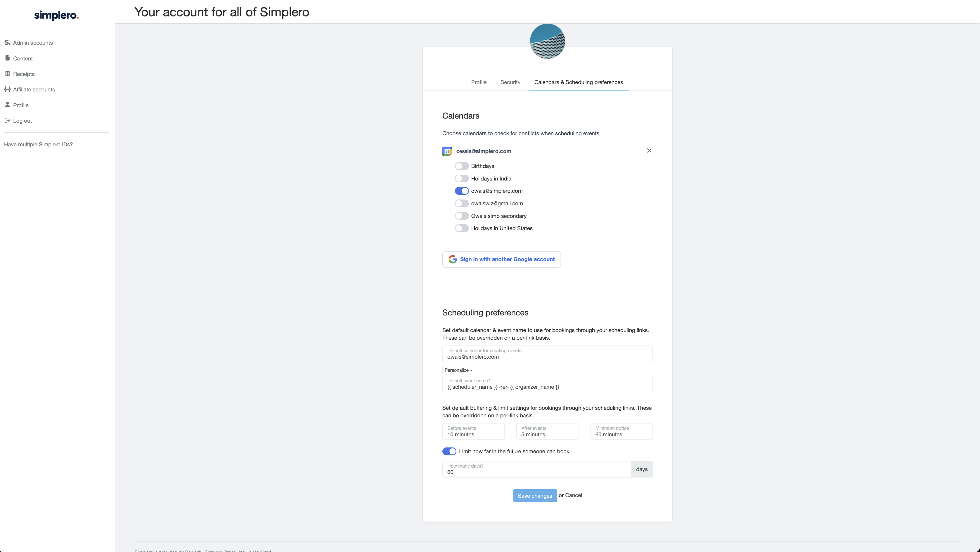Enable the owaiswiz@gmail.com calendar
980x552 pixels.
461,203
